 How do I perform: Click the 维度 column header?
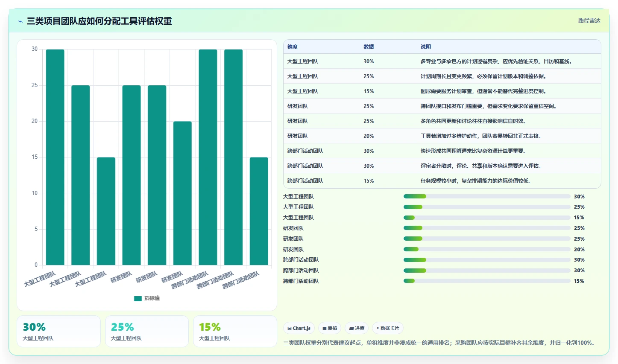(293, 47)
